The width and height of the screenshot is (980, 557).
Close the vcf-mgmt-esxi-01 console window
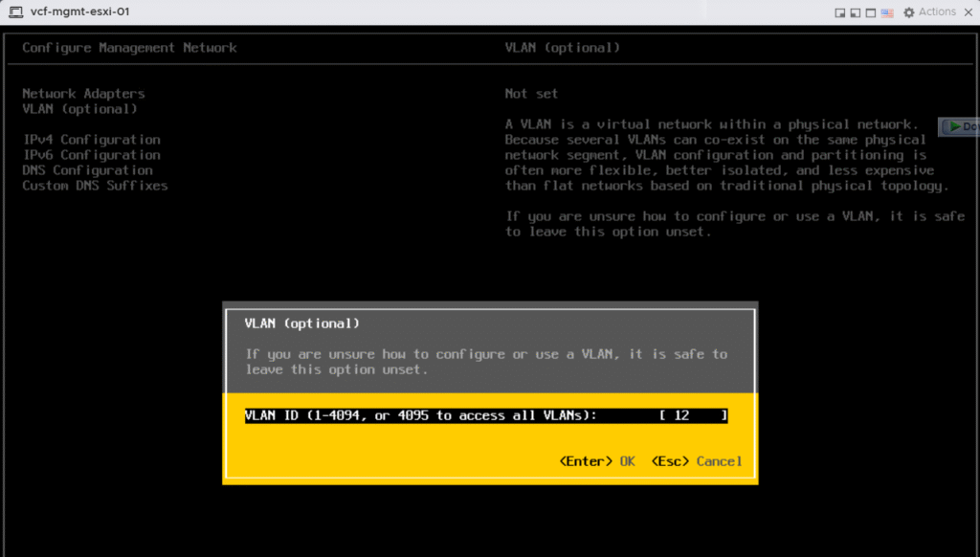pyautogui.click(x=969, y=12)
